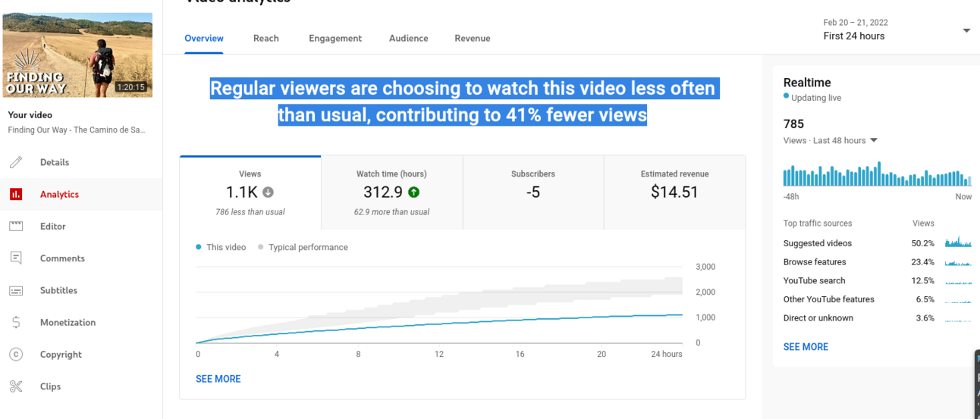Click the red Analytics bar chart icon
The image size is (980, 419).
(x=16, y=195)
